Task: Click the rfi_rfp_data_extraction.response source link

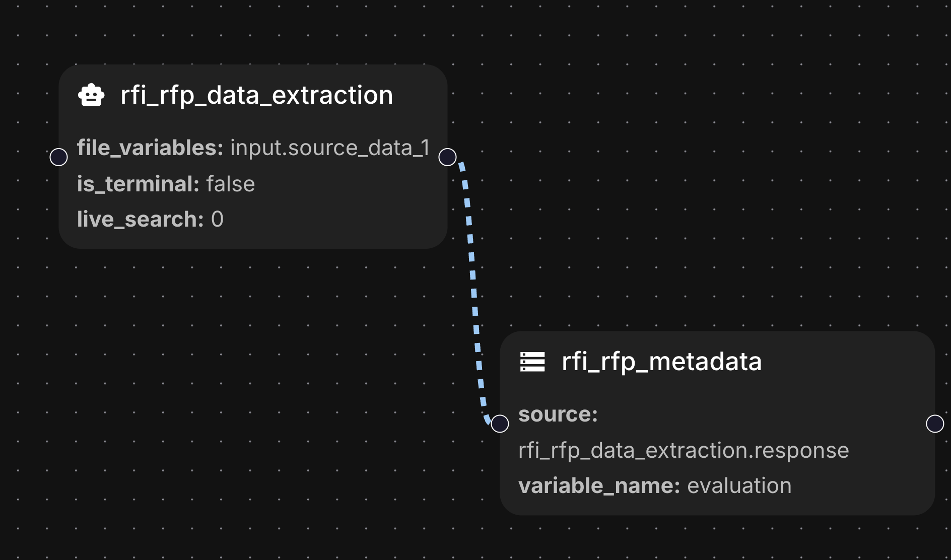Action: point(683,450)
